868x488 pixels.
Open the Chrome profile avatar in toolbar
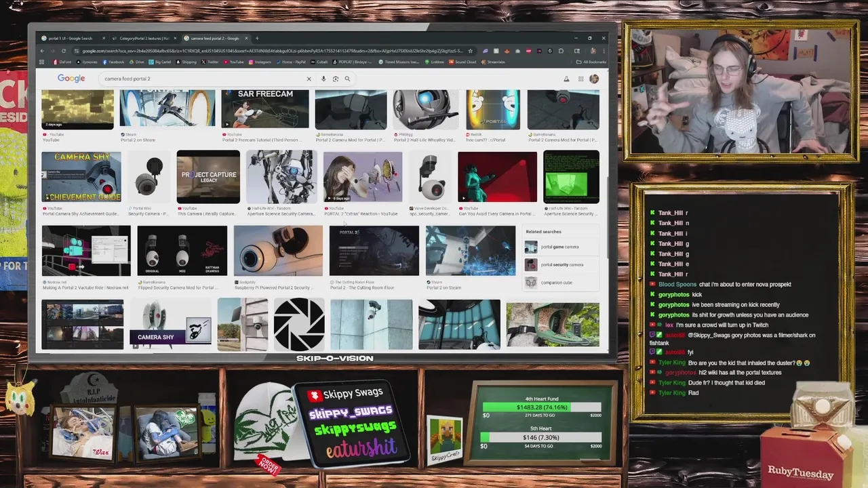coord(593,51)
